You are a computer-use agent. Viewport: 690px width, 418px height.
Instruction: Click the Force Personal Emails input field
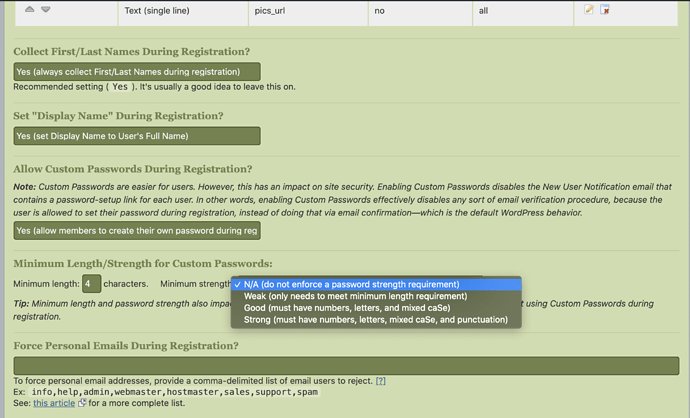[346, 366]
